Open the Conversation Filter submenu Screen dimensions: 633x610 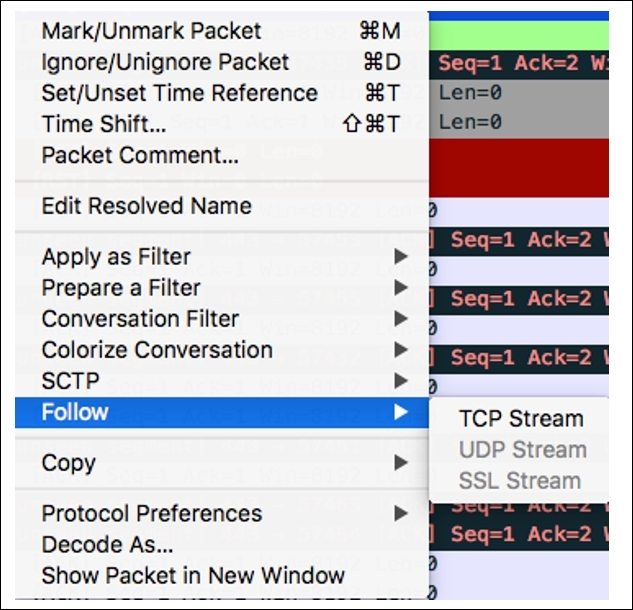coord(140,319)
